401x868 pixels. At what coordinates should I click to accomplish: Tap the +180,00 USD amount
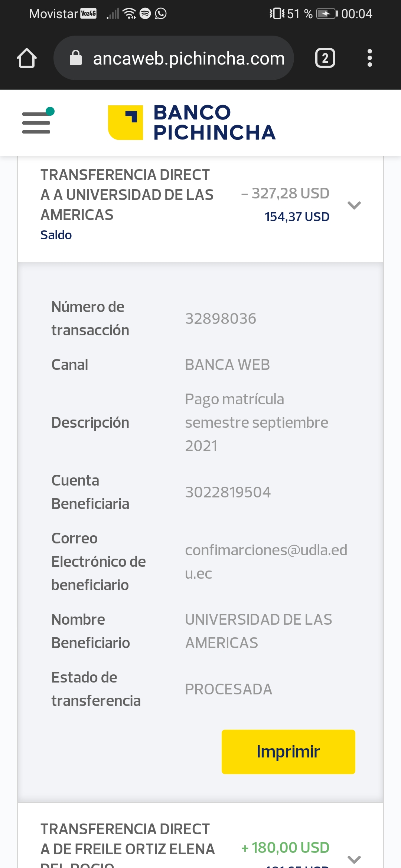click(x=285, y=848)
